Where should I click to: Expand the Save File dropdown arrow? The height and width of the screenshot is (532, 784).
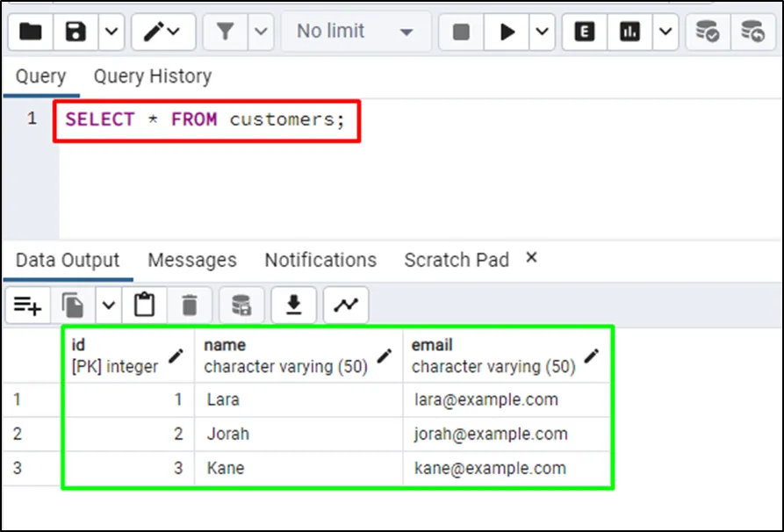pos(111,32)
